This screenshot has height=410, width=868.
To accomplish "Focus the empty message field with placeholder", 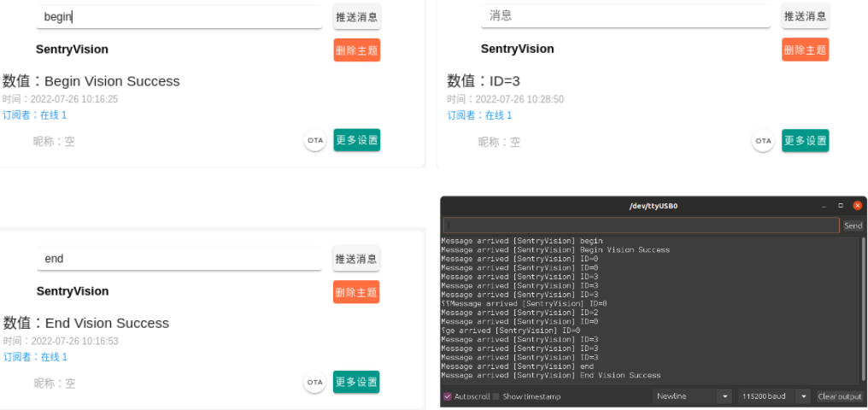I will point(625,16).
